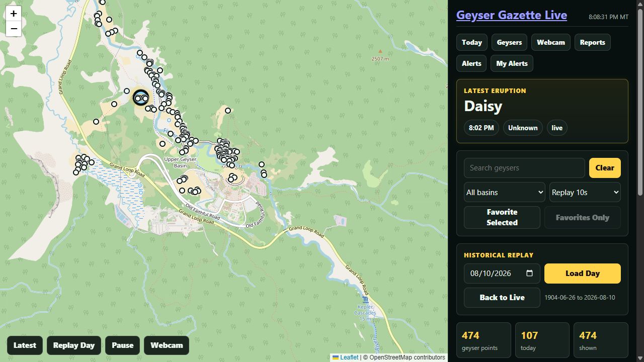Open the Geysers tab
The height and width of the screenshot is (362, 644).
[509, 42]
